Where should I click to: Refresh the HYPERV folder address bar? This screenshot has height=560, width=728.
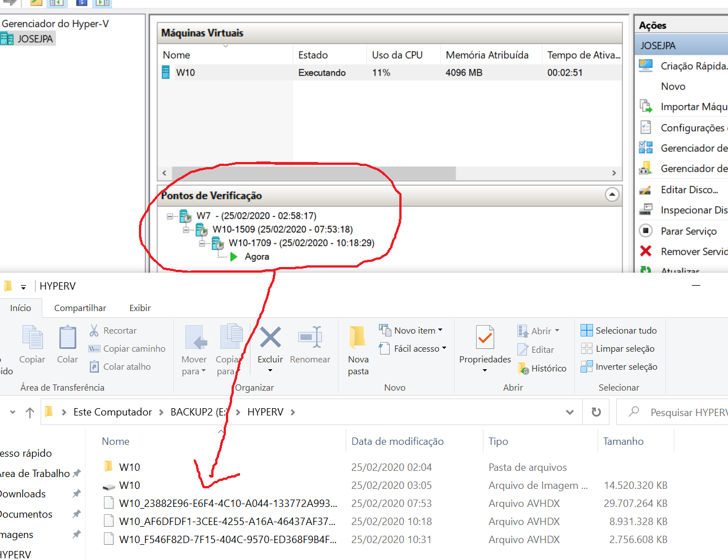(x=596, y=412)
